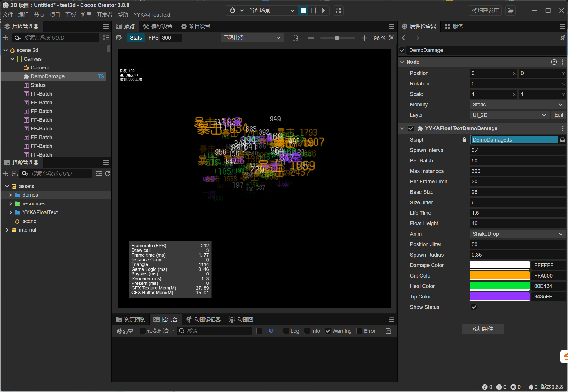Viewport: 568px width, 392px height.
Task: Click fit-to-screen icon next to 96 %
Action: (392, 38)
